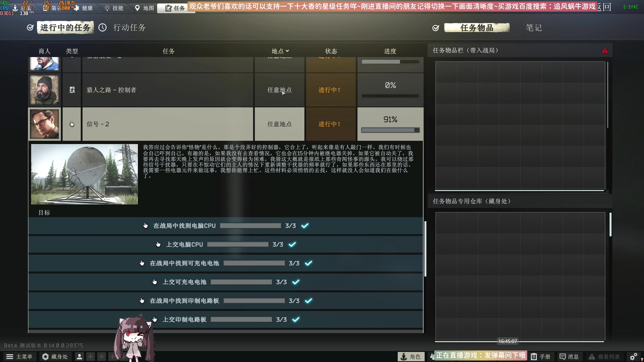Screen dimensions: 644x362
Task: Open the 藏身处 hideout icon
Action: (x=46, y=356)
